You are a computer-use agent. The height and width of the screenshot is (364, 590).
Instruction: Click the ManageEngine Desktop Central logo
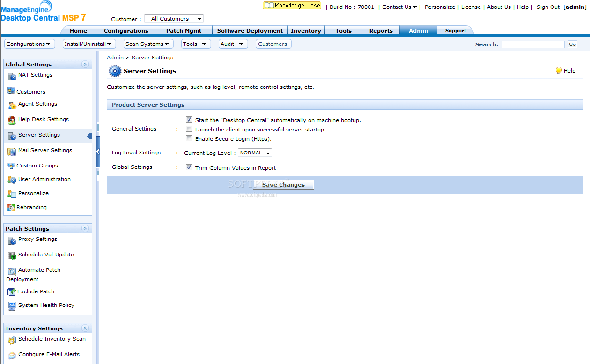tap(43, 12)
